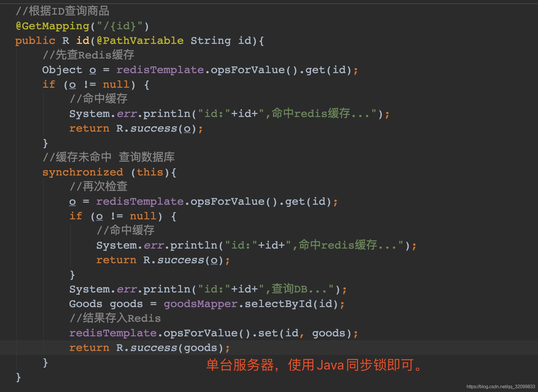Click the line "return R.success(goods);"

[150, 348]
